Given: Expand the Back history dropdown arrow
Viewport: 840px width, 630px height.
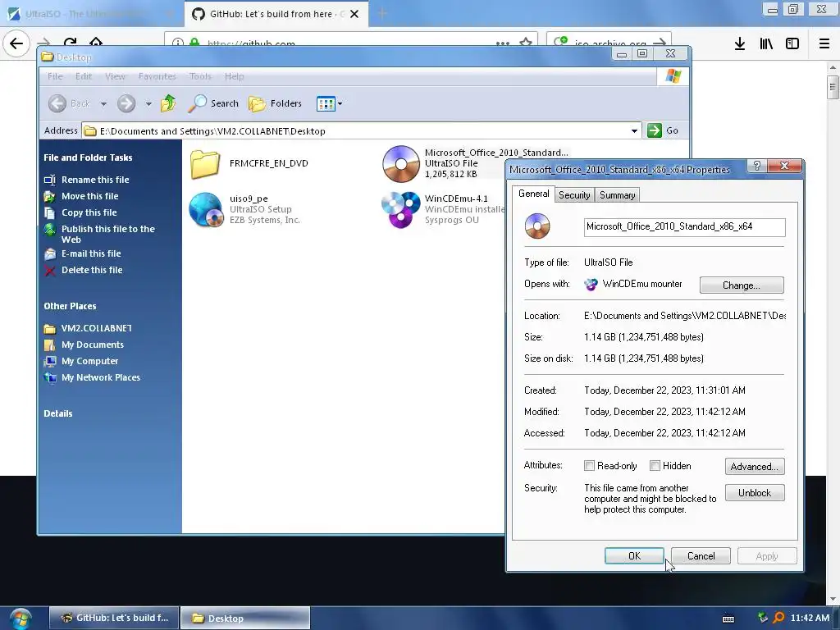Looking at the screenshot, I should tap(103, 103).
